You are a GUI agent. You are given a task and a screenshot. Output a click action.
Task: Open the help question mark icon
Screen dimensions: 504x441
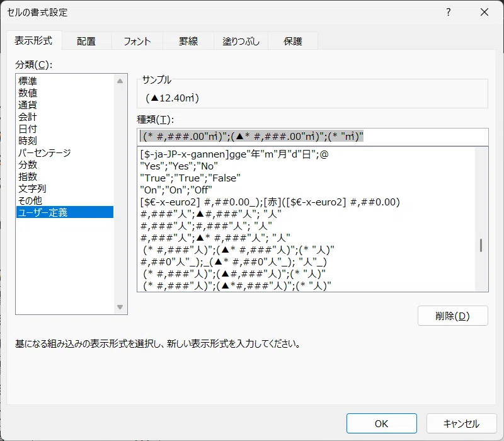[x=449, y=13]
